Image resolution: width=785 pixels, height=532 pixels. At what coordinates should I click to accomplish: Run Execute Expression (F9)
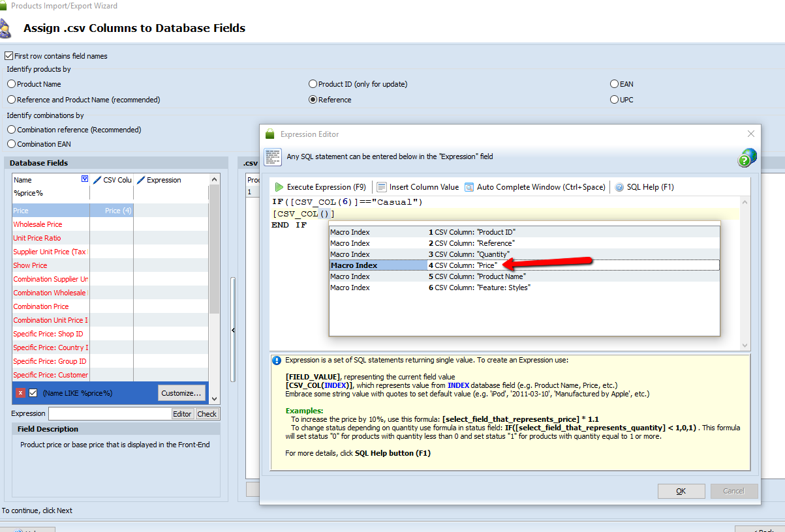pyautogui.click(x=320, y=187)
